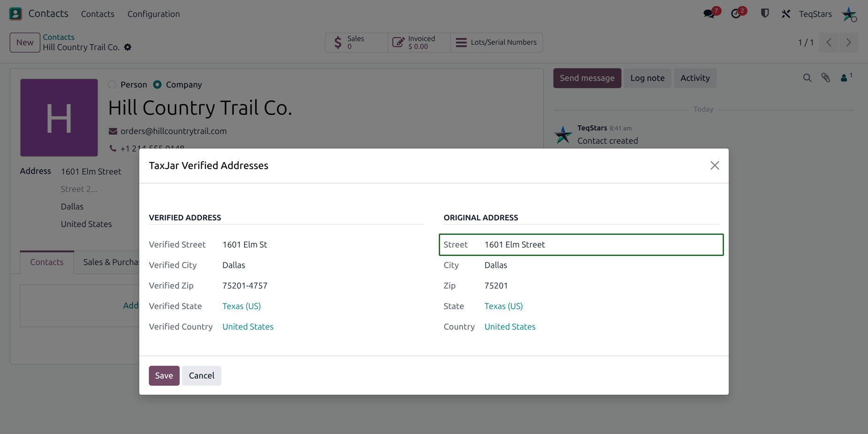
Task: Click the email envelope icon
Action: point(113,132)
